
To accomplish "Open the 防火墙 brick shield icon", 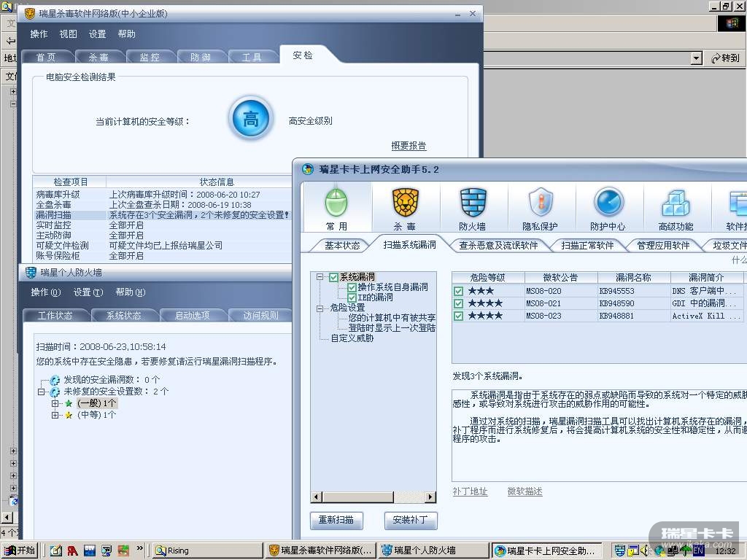I will pos(473,203).
